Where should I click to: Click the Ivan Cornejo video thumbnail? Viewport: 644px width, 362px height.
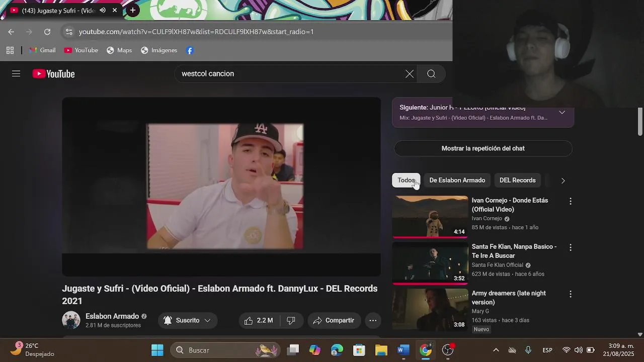pos(430,217)
